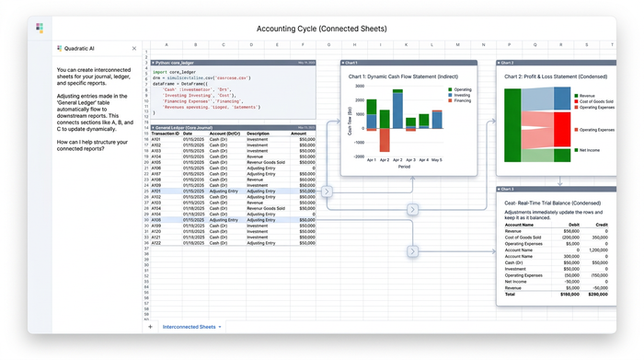Viewport: 644px width, 360px height.
Task: Select column C header
Action: pyautogui.click(x=224, y=44)
